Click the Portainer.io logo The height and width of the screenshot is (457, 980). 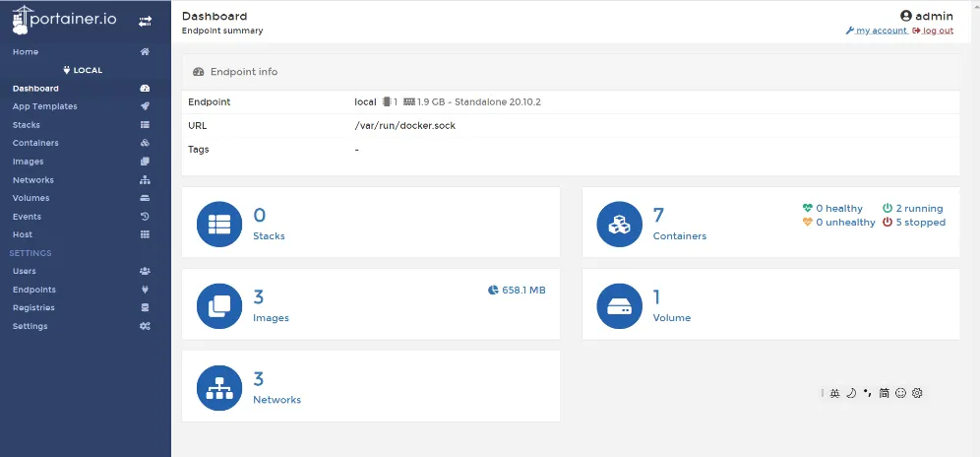pos(66,20)
